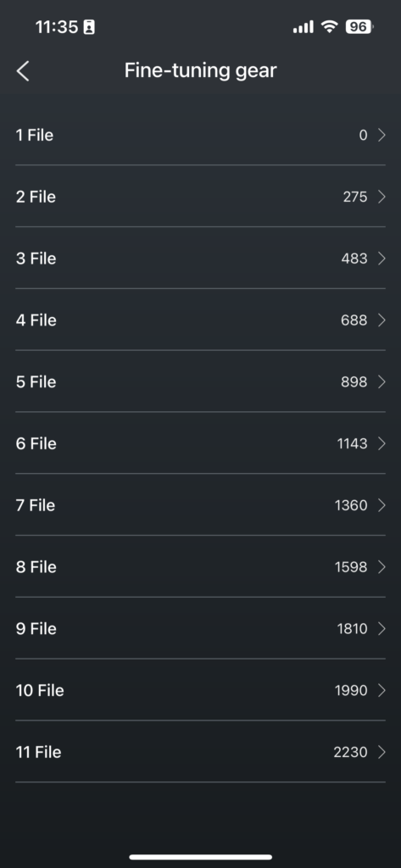Screen dimensions: 401x868
Task: Tap the Wi-Fi status icon
Action: click(330, 26)
